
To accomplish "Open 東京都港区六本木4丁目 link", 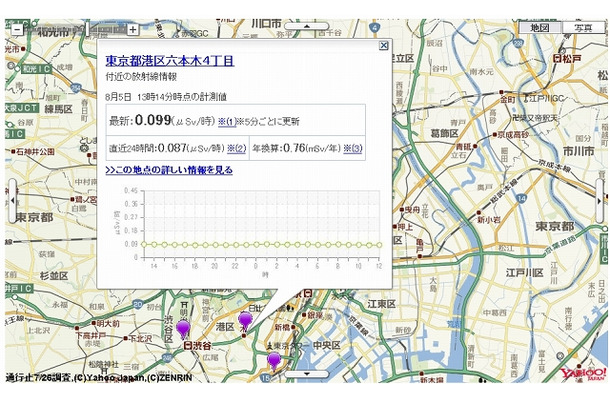I will coord(170,61).
